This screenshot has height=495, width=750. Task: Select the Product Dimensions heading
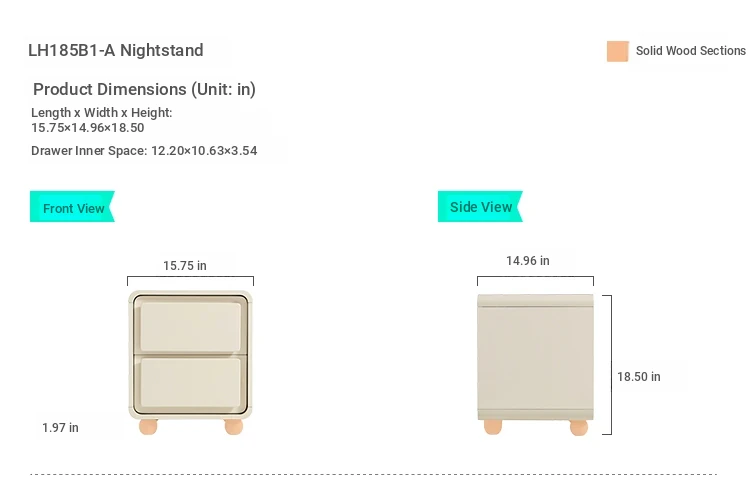tap(144, 89)
